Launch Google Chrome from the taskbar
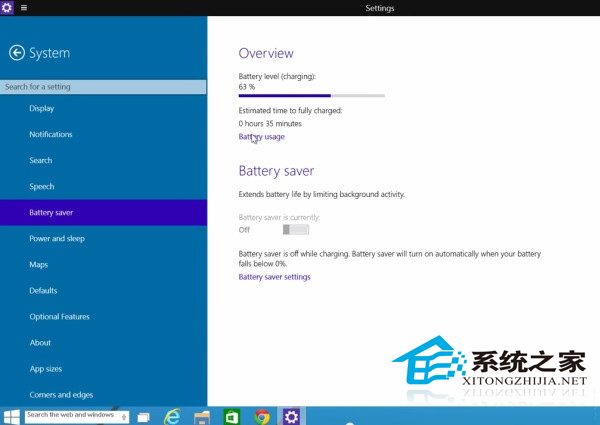This screenshot has width=600, height=425. coord(262,417)
